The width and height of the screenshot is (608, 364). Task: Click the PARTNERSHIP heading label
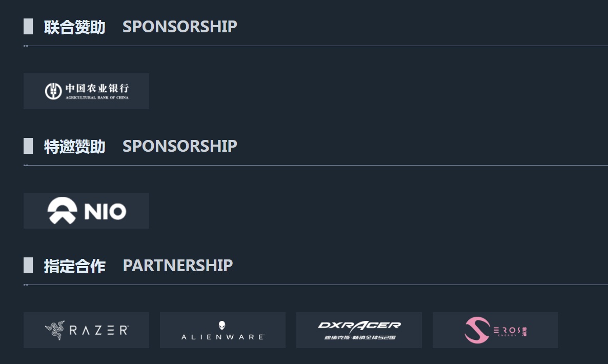tap(178, 266)
